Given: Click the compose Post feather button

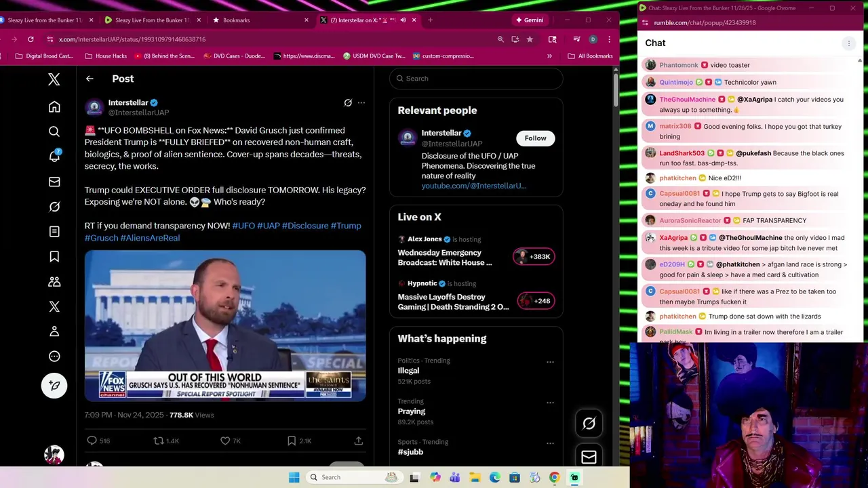Looking at the screenshot, I should pyautogui.click(x=54, y=386).
